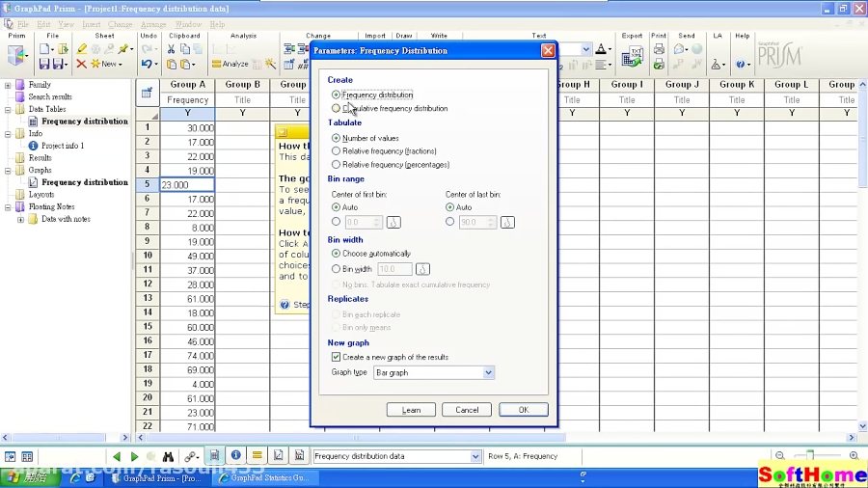868x488 pixels.
Task: Click the new file icon in File group
Action: [x=44, y=49]
